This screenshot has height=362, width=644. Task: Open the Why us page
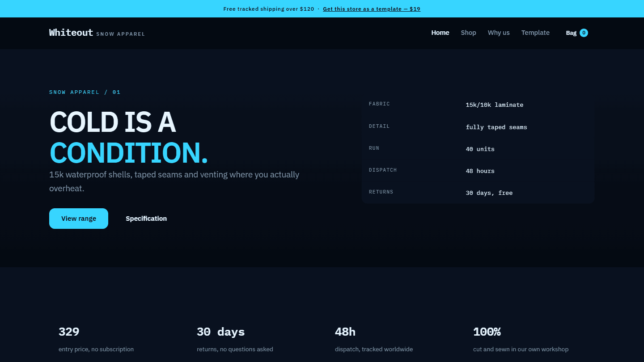tap(499, 33)
